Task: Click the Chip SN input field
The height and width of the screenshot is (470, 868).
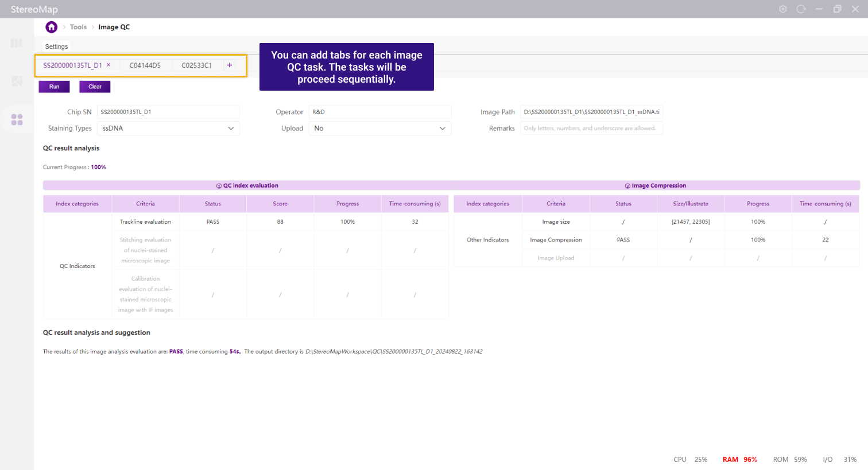Action: [x=168, y=112]
